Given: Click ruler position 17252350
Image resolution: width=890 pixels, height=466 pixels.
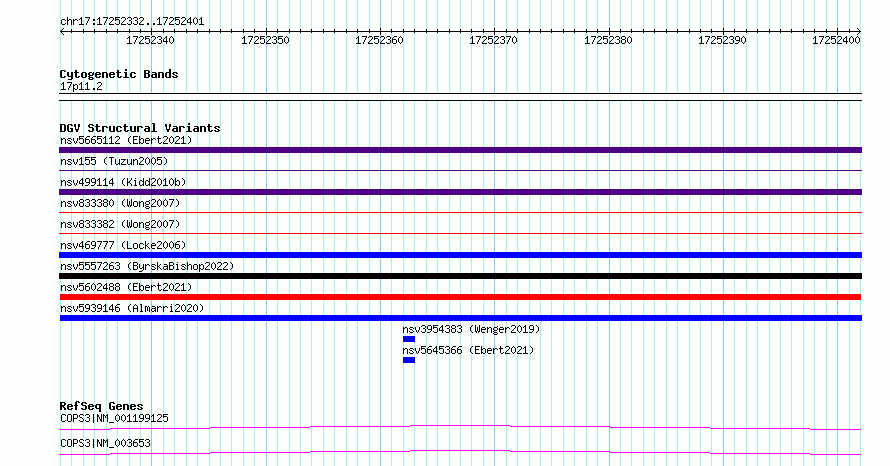Looking at the screenshot, I should [x=265, y=40].
